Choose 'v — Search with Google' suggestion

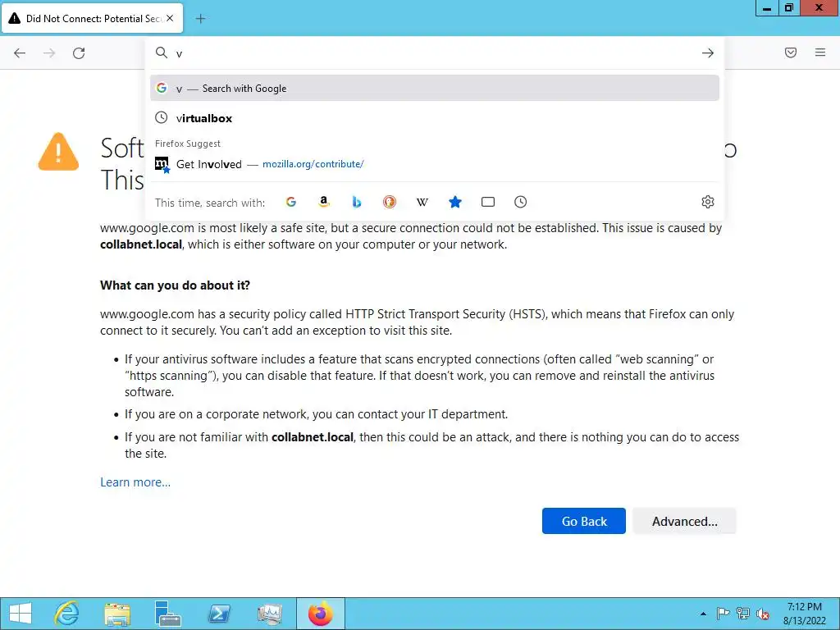[x=435, y=88]
